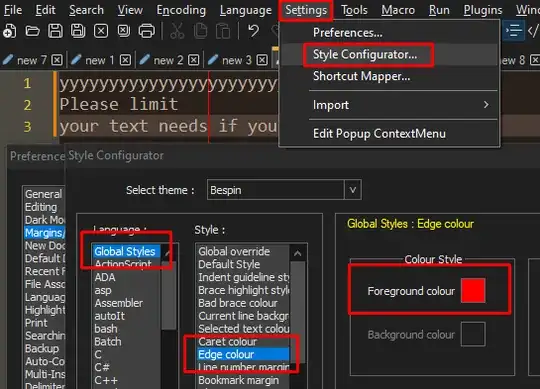
Task: Select Default Style in Style list
Action: (x=243, y=264)
